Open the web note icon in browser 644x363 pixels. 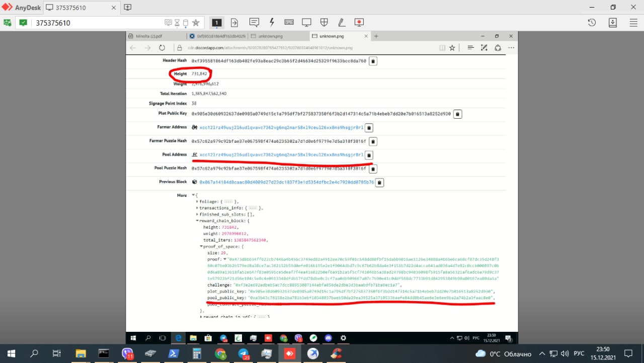[484, 48]
